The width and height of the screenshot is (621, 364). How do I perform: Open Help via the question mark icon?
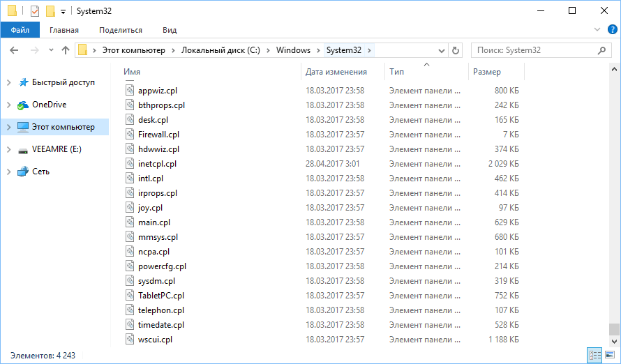point(613,30)
